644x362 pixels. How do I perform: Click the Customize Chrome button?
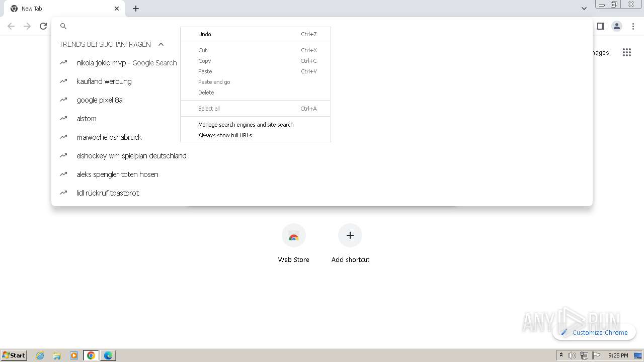594,332
